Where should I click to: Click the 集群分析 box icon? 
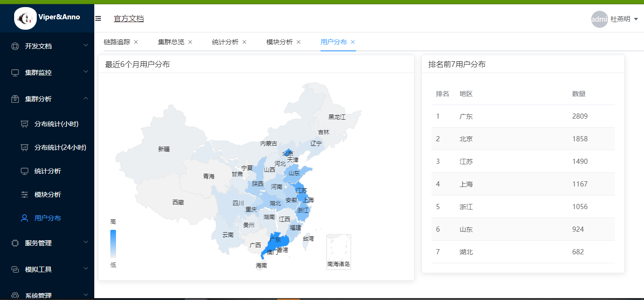pos(15,99)
